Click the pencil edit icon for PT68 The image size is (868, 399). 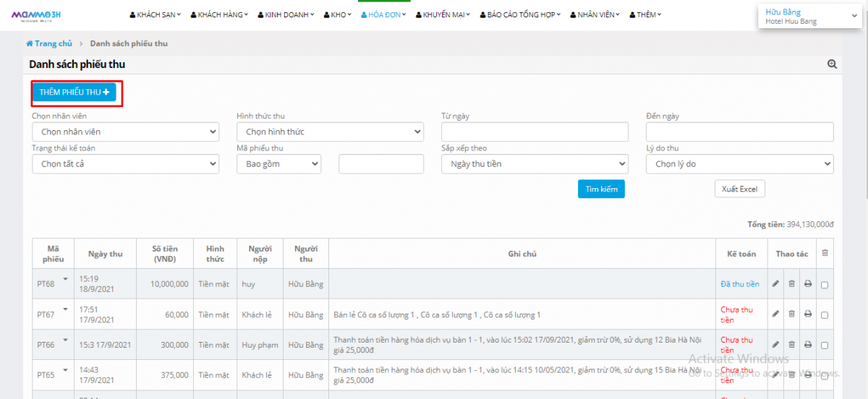point(775,284)
